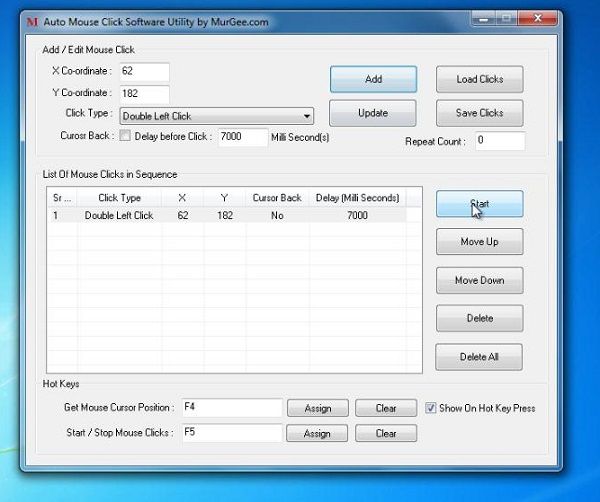Screen dimensions: 600x502
Task: Click the Repeat Count field
Action: [x=500, y=141]
